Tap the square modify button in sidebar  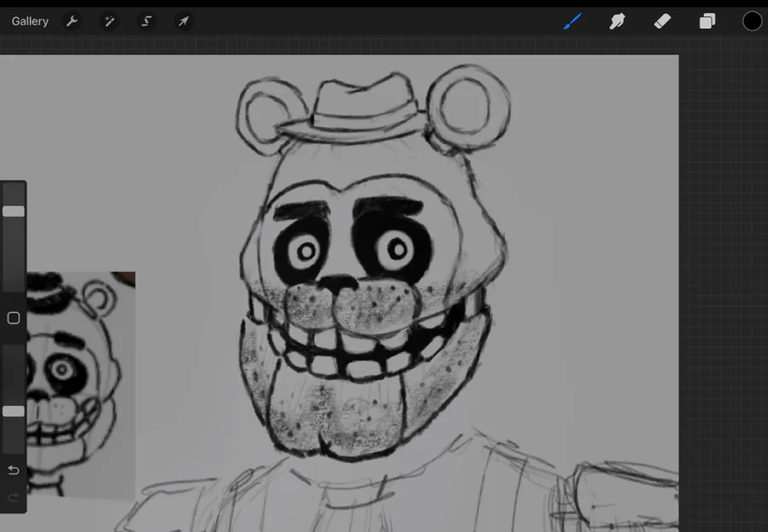[13, 318]
